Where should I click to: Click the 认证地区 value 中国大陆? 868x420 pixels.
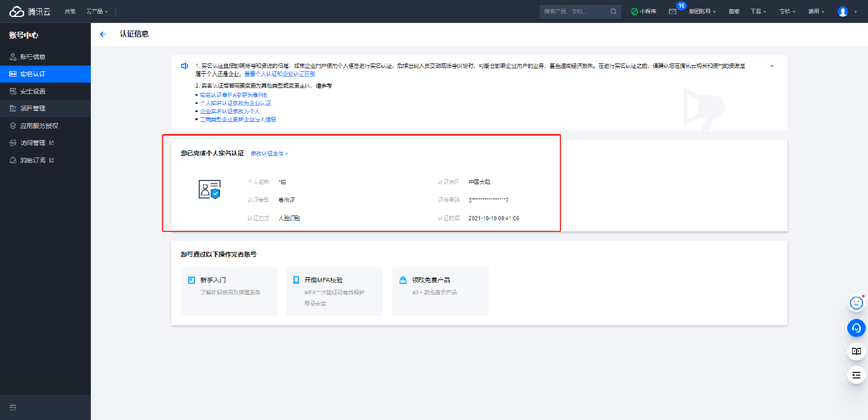[479, 182]
